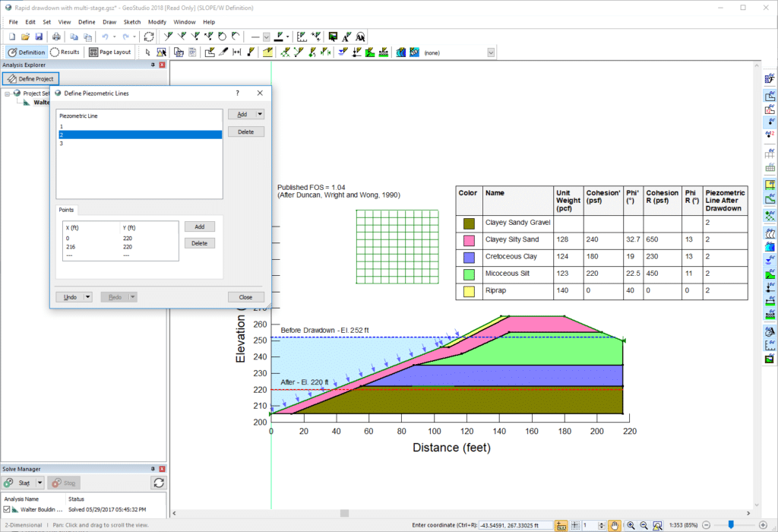The width and height of the screenshot is (778, 532).
Task: Click the Copy icon on the standard toolbar
Action: click(x=74, y=36)
